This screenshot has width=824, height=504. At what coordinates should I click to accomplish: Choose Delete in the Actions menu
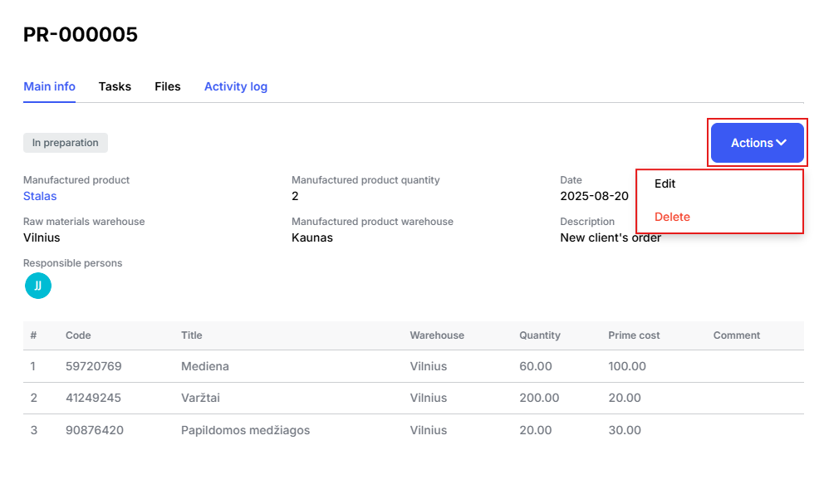pos(672,217)
